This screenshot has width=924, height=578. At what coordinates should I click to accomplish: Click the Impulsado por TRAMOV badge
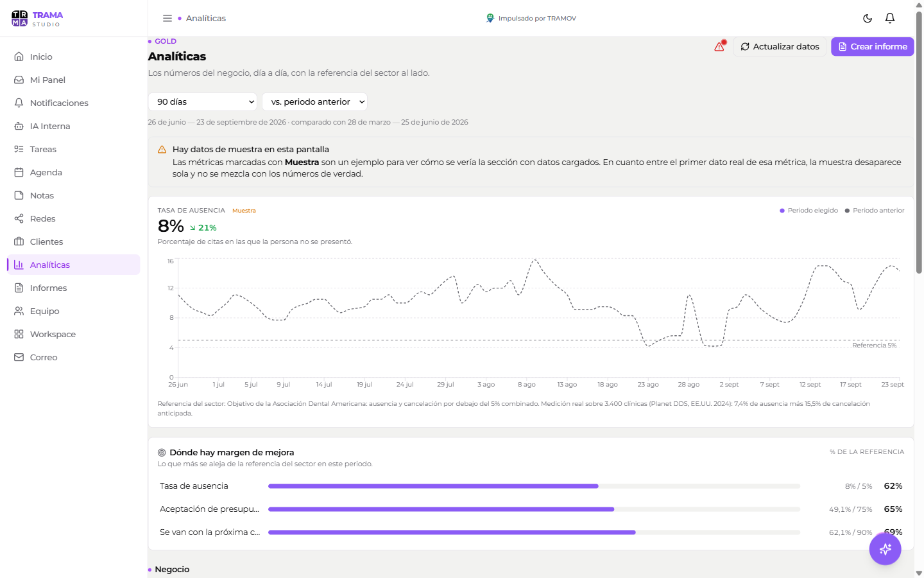coord(531,19)
